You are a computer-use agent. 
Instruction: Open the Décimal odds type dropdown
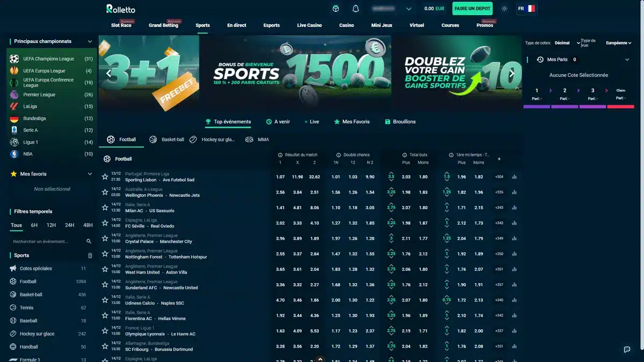pyautogui.click(x=567, y=43)
